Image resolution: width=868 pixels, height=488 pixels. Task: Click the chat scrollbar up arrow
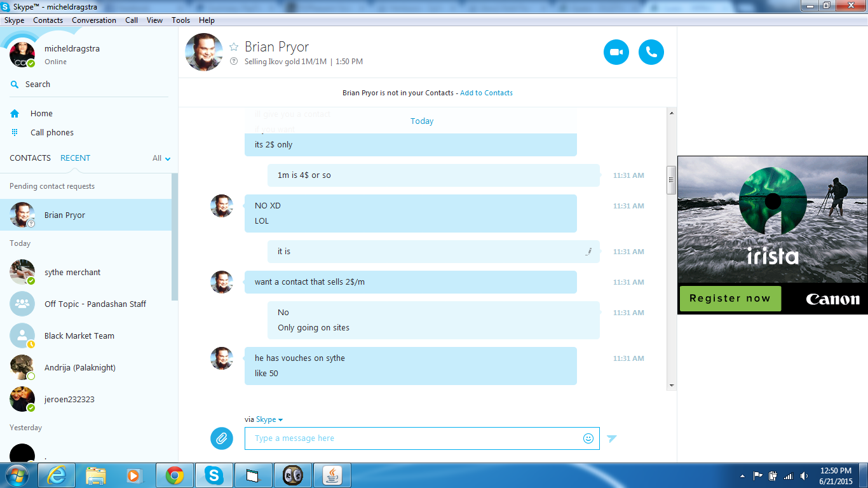(x=671, y=112)
